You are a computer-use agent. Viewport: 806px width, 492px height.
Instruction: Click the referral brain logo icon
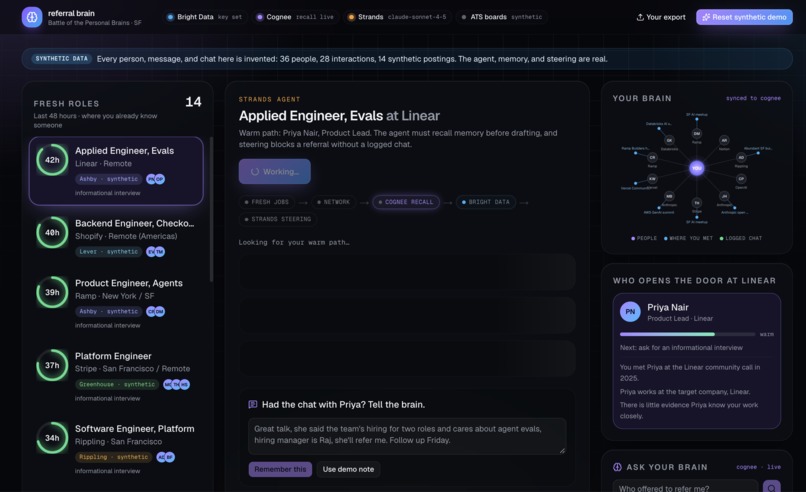coord(32,17)
